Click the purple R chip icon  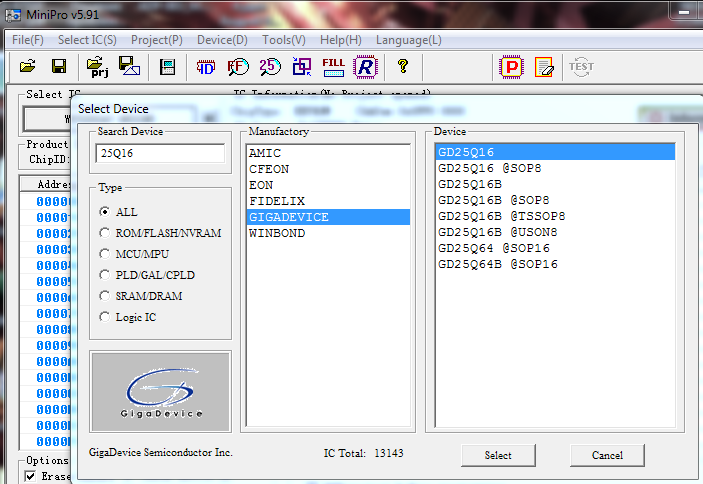point(365,67)
